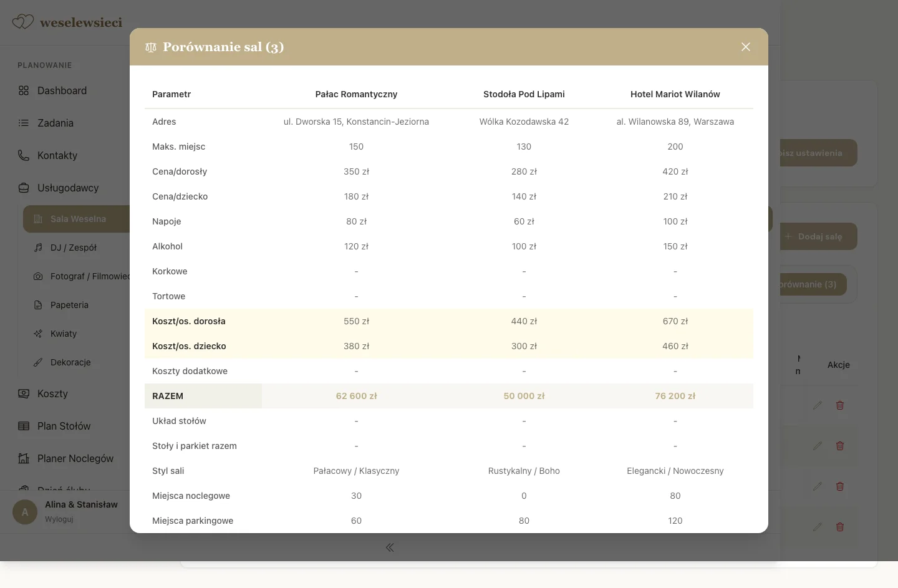
Task: Click the Dodaj salę button
Action: click(x=818, y=236)
